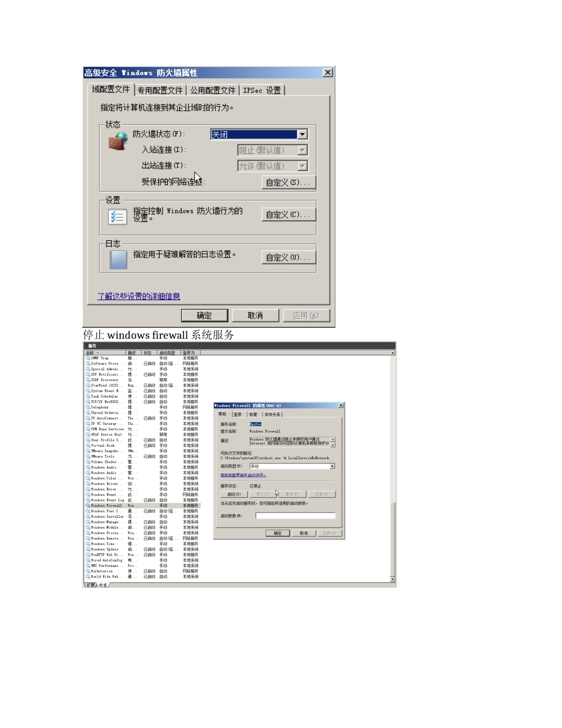Sort services by the 描述 column header
562x728 pixels.
coord(133,353)
